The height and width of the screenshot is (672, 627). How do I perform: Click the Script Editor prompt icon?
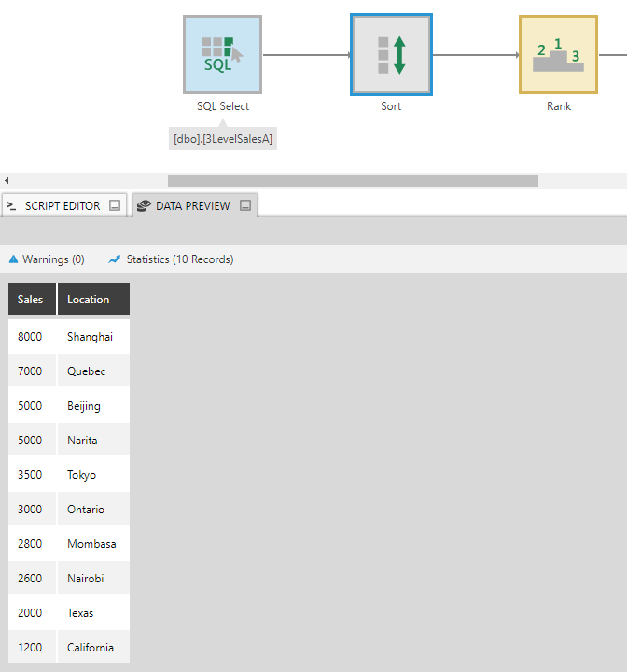click(x=11, y=206)
